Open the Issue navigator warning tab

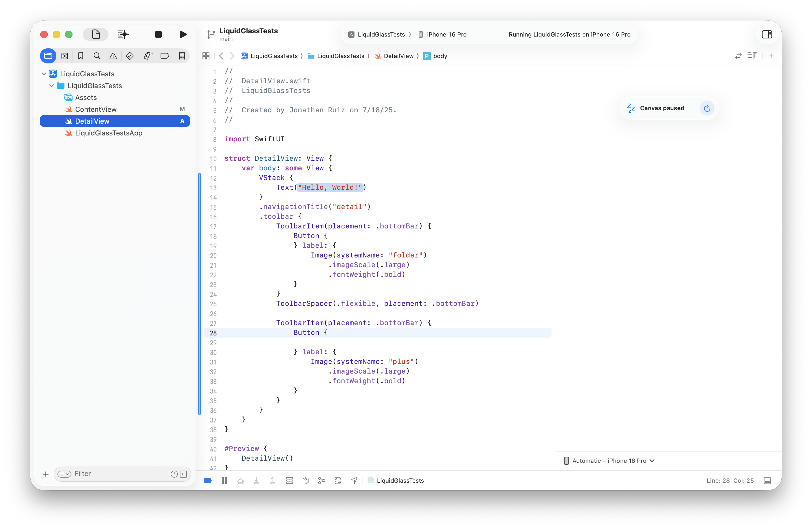click(113, 56)
